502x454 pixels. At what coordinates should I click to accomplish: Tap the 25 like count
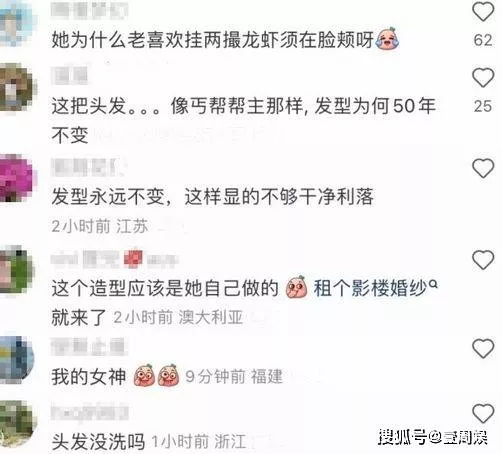(x=483, y=106)
